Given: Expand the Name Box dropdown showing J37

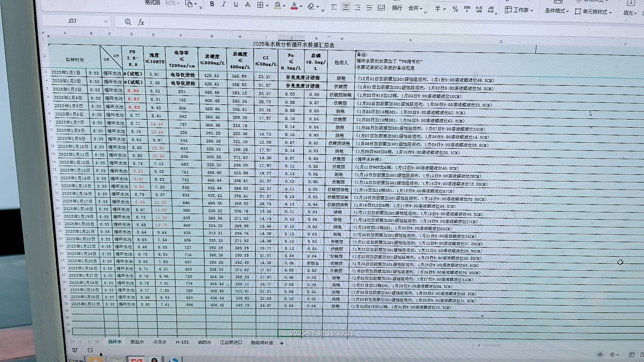Looking at the screenshot, I should pos(106,21).
